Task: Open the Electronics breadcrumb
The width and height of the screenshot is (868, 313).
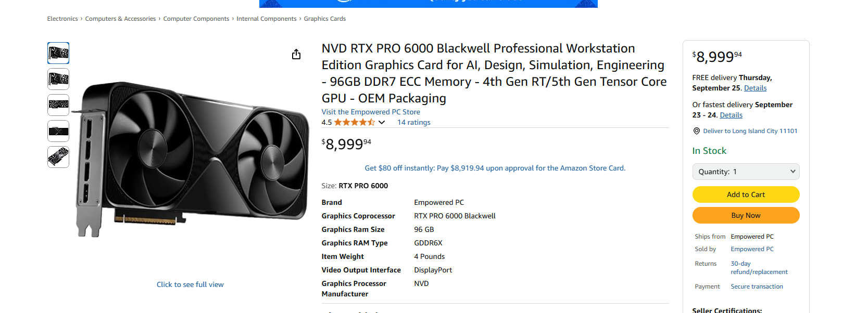Action: pos(62,19)
